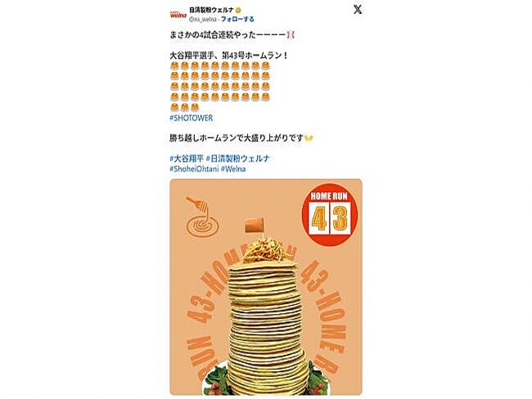Click the baseball emoji after やったーーーー

pyautogui.click(x=291, y=35)
